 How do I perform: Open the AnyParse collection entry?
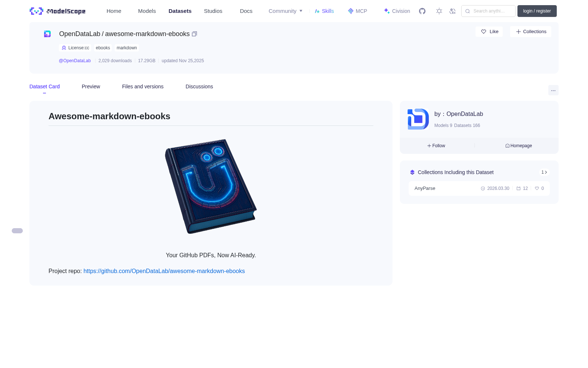(479, 188)
